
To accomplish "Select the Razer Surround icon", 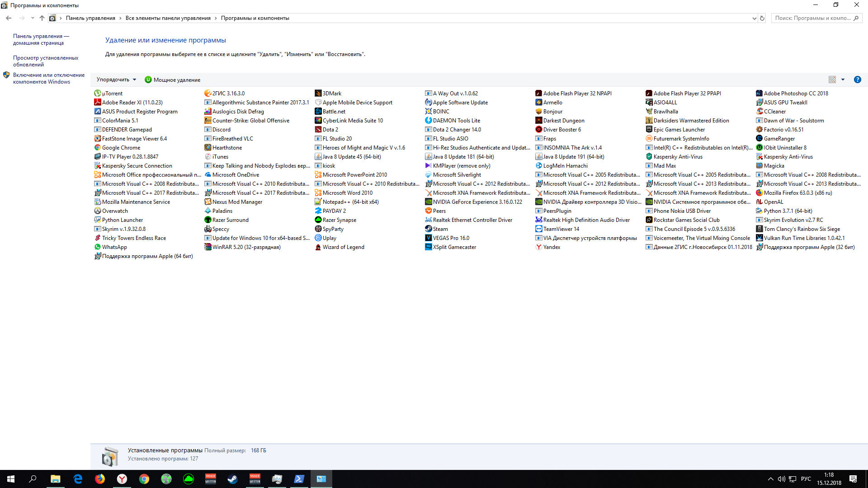I will point(208,220).
